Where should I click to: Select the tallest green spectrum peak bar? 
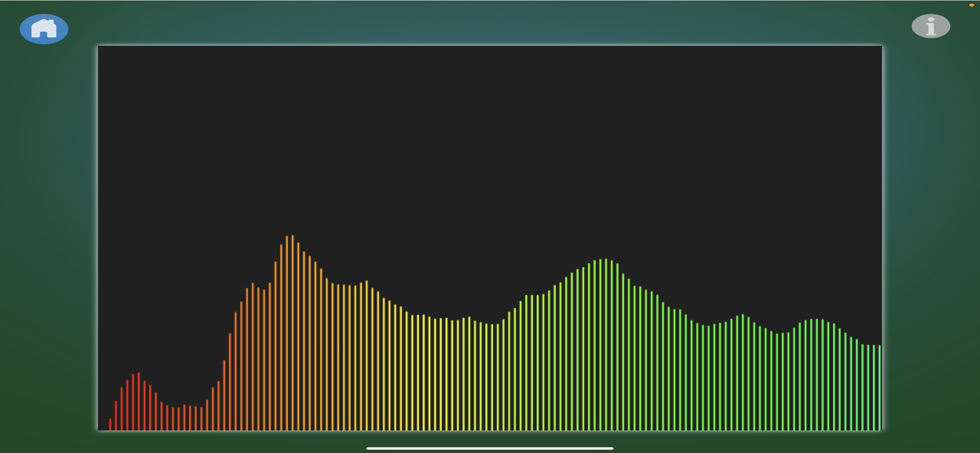(606, 345)
